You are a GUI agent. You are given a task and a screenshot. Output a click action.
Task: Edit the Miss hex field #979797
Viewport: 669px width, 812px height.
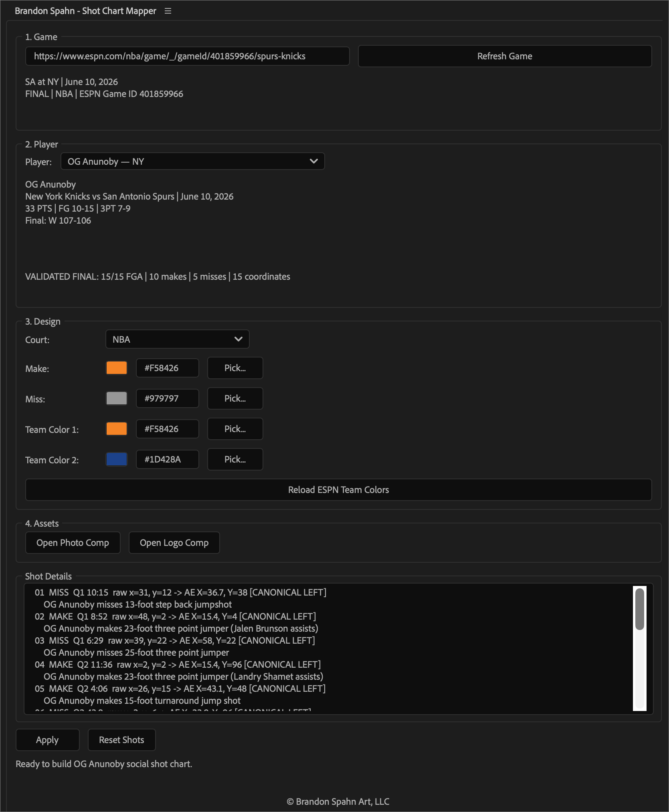pyautogui.click(x=167, y=398)
